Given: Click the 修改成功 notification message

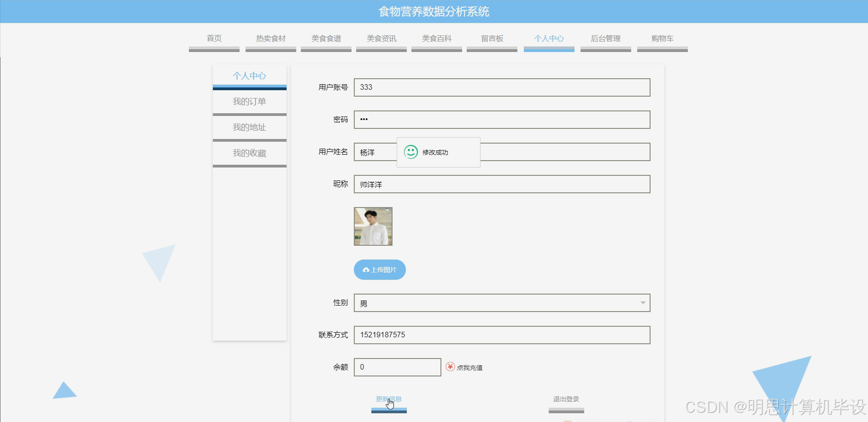Looking at the screenshot, I should 439,152.
